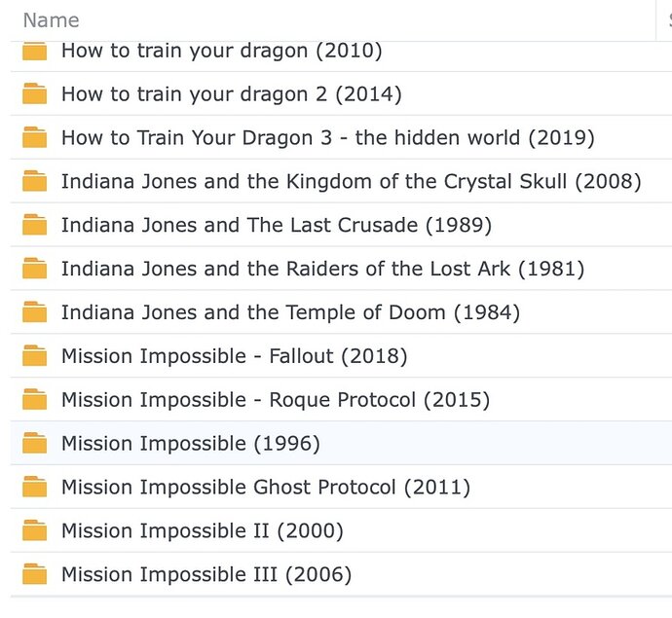Sort the list by the Name column header

point(51,19)
